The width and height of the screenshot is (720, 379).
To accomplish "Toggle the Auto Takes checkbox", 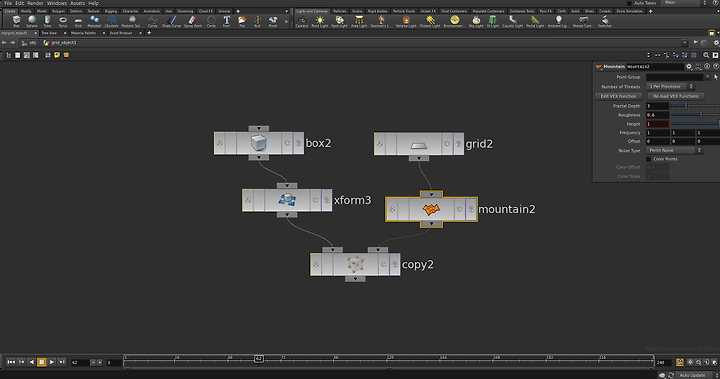I will [x=629, y=3].
